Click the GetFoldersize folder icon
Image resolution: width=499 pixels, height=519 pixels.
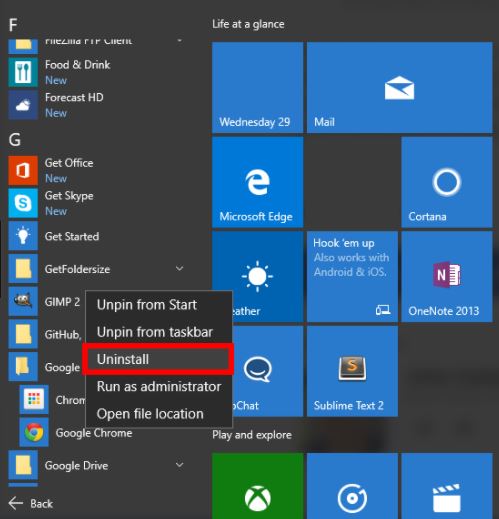23,268
